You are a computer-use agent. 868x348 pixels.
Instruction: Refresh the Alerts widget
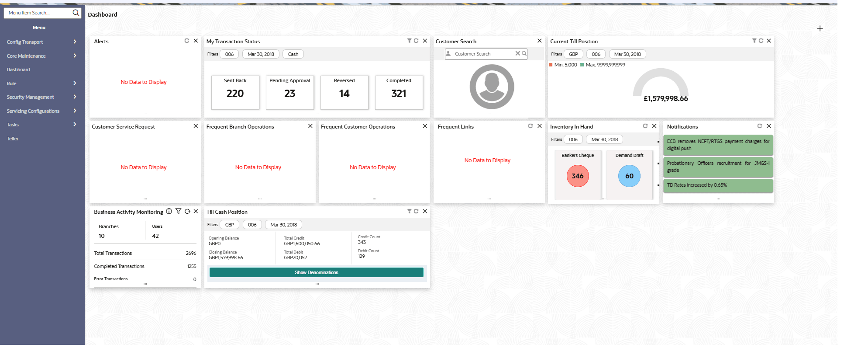(187, 41)
